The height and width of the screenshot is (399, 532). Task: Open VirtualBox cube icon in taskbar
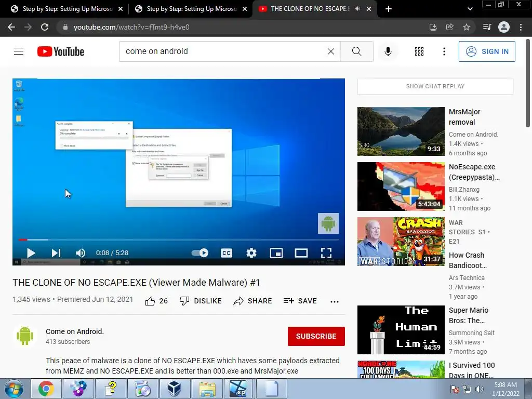(175, 389)
